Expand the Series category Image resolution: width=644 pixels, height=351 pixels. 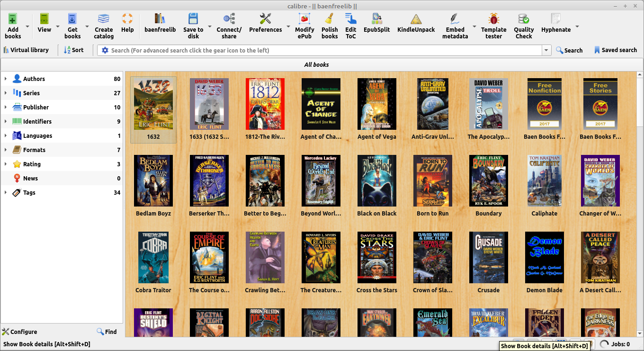(x=6, y=93)
